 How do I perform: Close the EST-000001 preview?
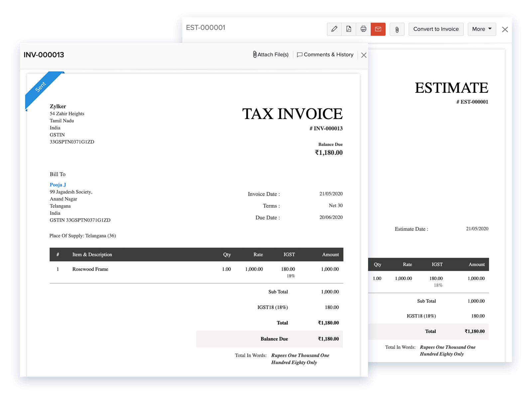pos(505,29)
